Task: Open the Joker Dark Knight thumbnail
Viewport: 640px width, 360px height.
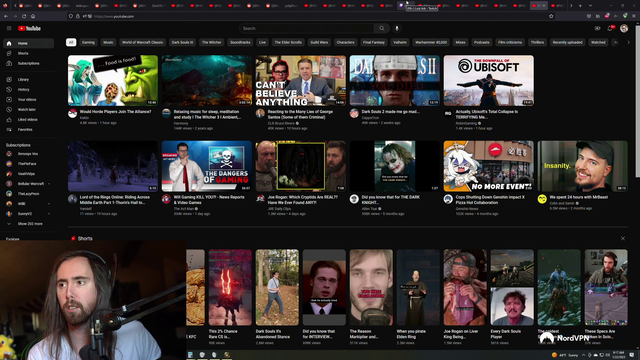Action: coord(395,166)
